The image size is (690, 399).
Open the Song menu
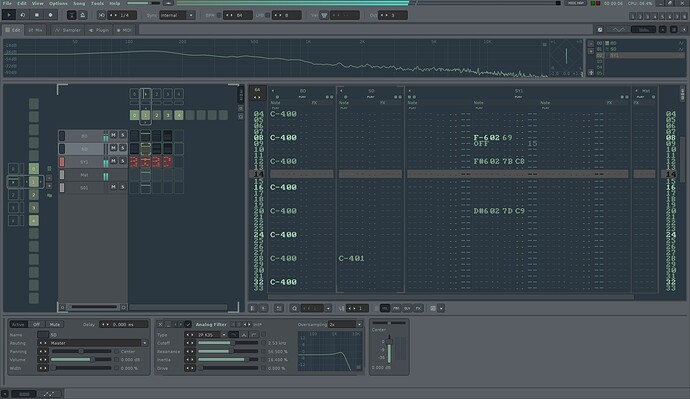click(79, 3)
